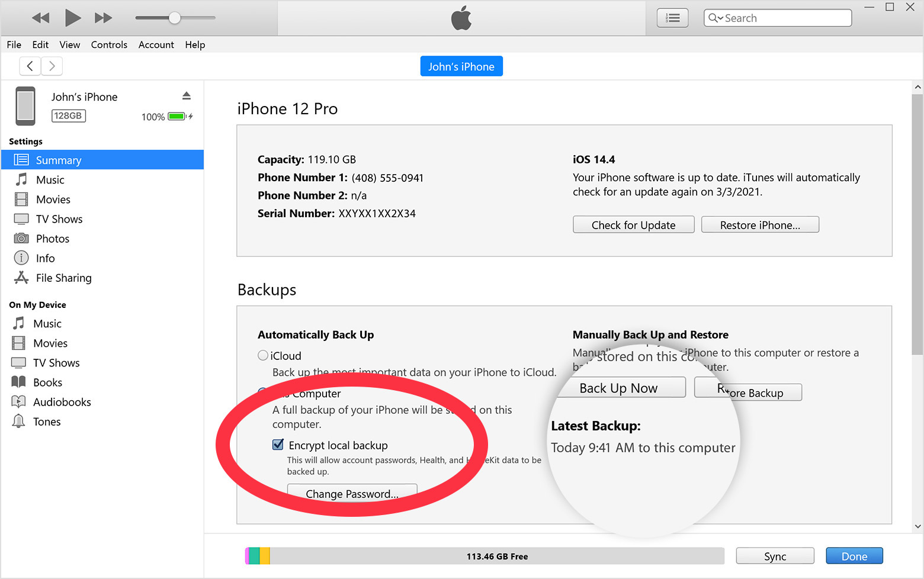This screenshot has width=924, height=579.
Task: Click the play button
Action: click(x=72, y=18)
